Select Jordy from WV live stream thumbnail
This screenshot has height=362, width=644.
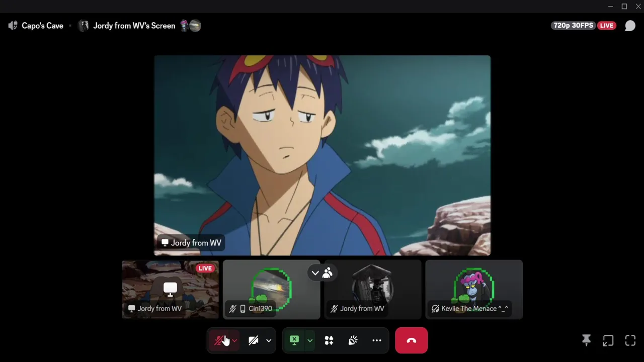click(171, 289)
